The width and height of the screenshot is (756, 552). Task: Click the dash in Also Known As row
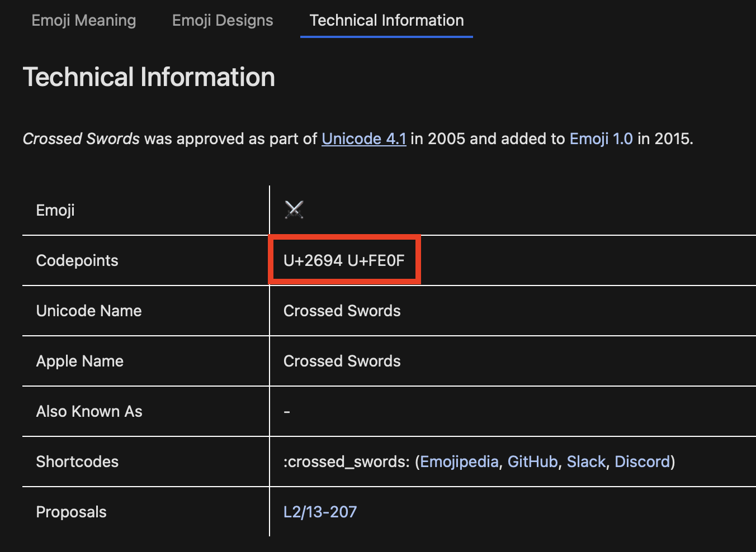pyautogui.click(x=287, y=412)
